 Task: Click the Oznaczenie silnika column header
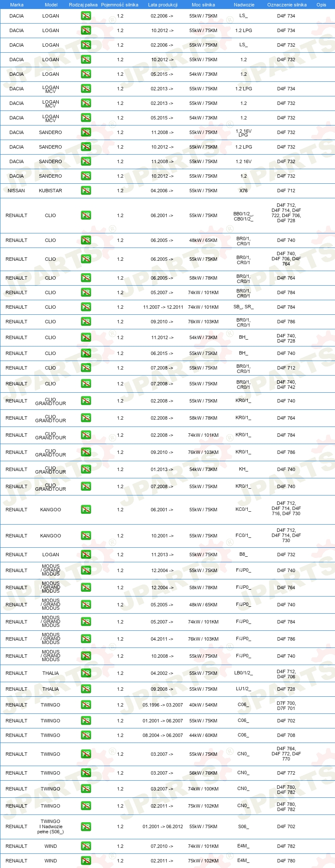[x=287, y=5]
